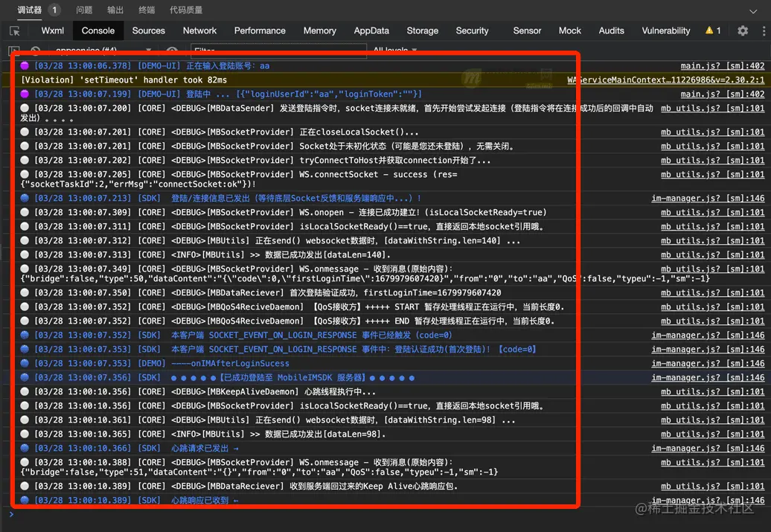771x532 pixels.
Task: Open the Vulnerability panel tab
Action: tap(666, 31)
